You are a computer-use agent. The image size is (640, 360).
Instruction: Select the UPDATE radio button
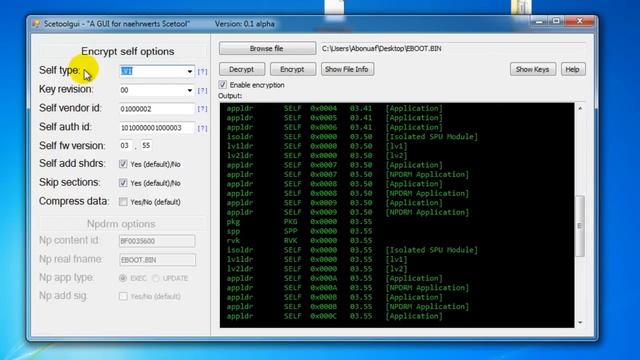click(x=156, y=278)
